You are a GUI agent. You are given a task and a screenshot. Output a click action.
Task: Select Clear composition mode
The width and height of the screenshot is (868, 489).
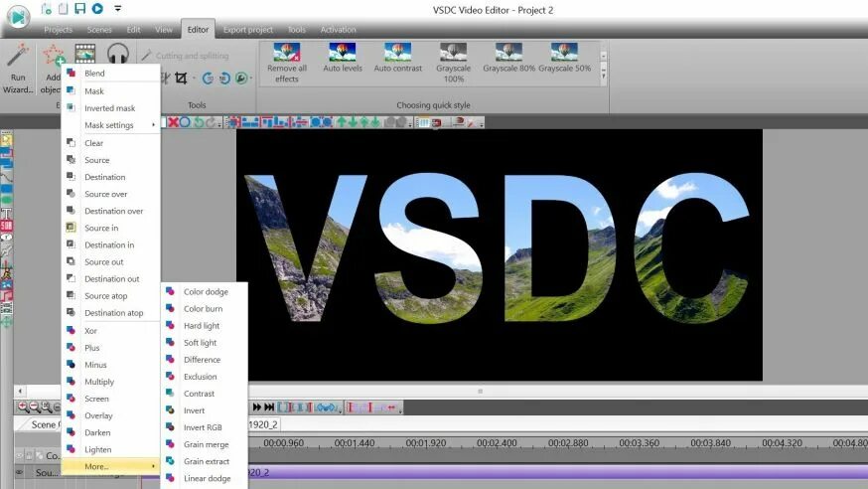[110, 143]
